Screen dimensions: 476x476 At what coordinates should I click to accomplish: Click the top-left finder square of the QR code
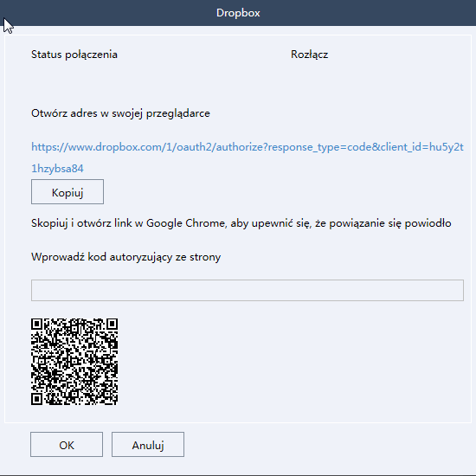[37, 325]
